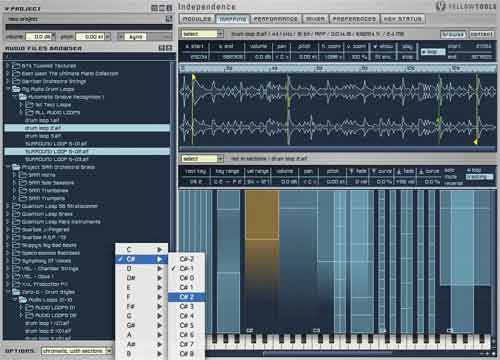Open the Mixer tab

point(315,19)
